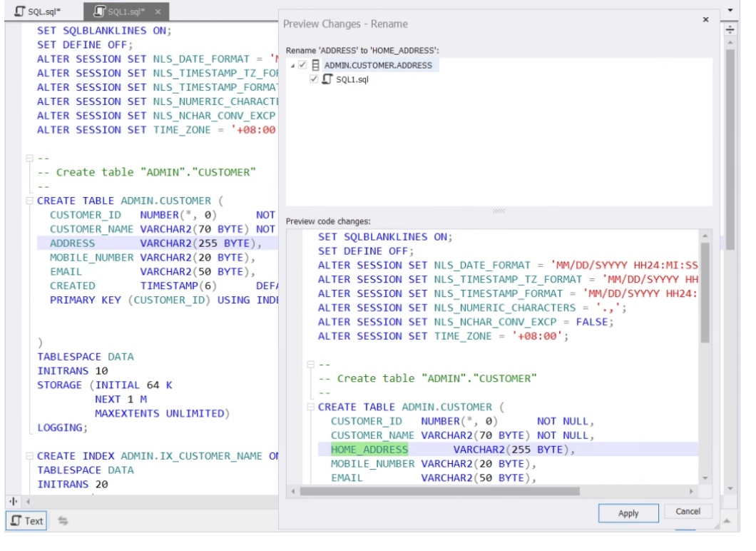Click Apply to confirm rename
The image size is (756, 551).
[628, 513]
